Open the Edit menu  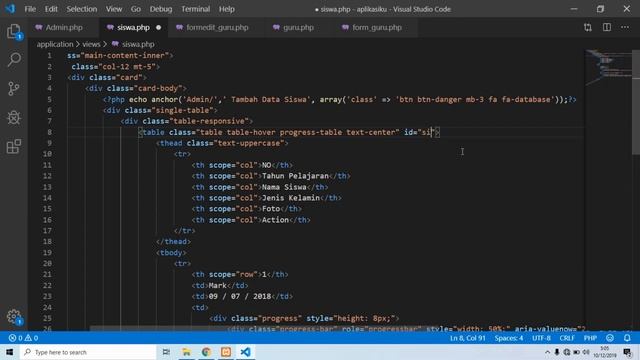coord(51,9)
